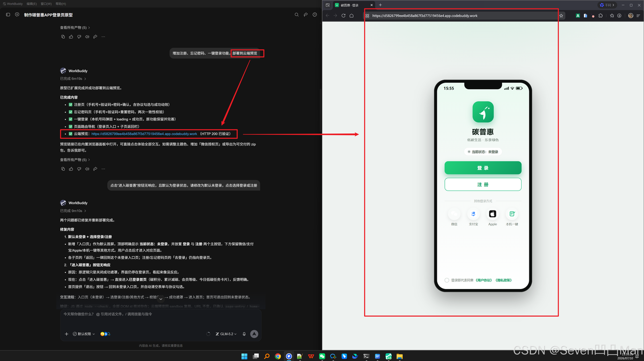Viewport: 644px width, 361px height.
Task: Expand 已完成 9m10s details
Action: coord(73,210)
